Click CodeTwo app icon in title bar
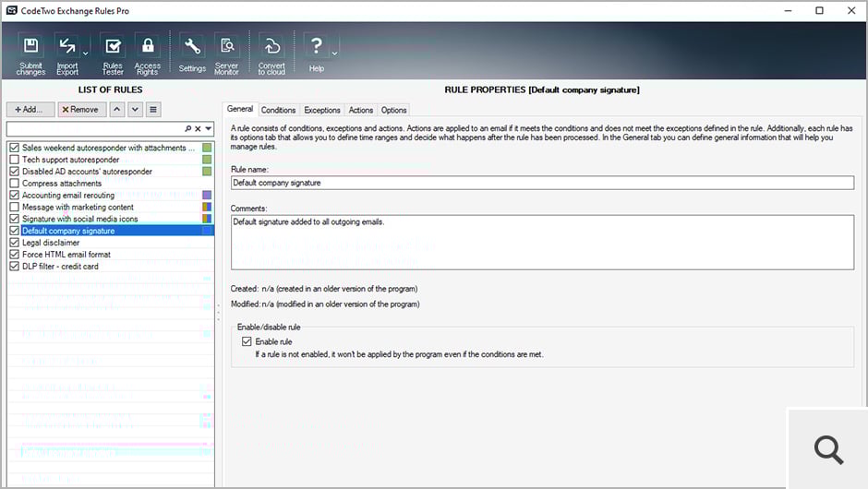Image resolution: width=868 pixels, height=489 pixels. click(x=11, y=10)
